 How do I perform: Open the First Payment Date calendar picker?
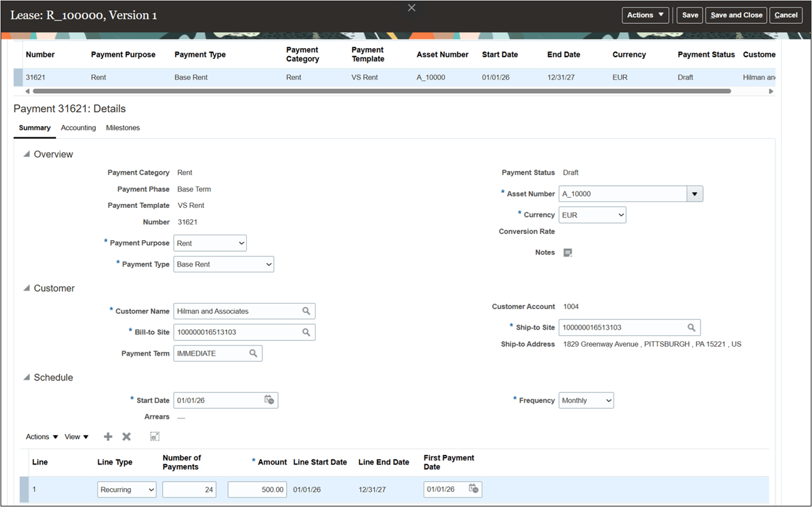click(474, 489)
